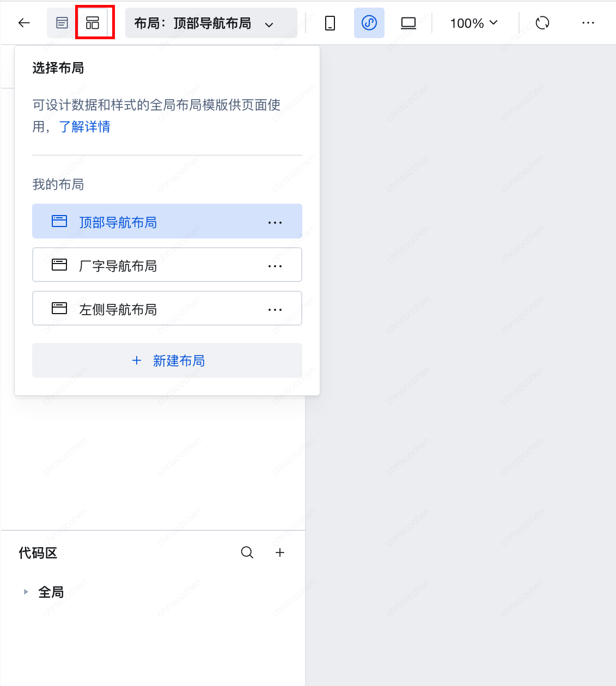
Task: Click the 新建布局 button
Action: coord(167,360)
